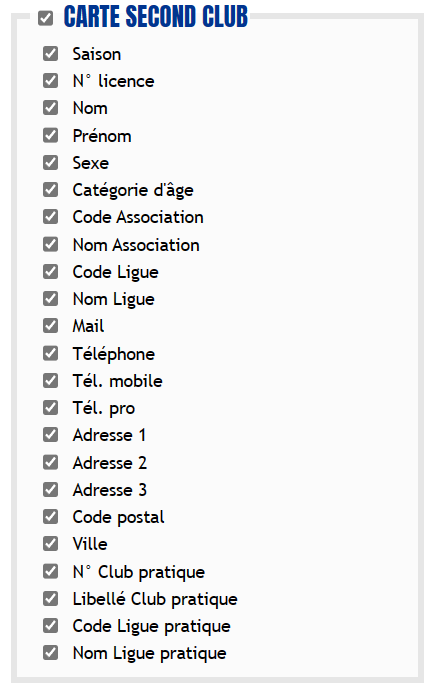Toggle the Tél. pro checkbox
The height and width of the screenshot is (698, 433).
point(51,408)
